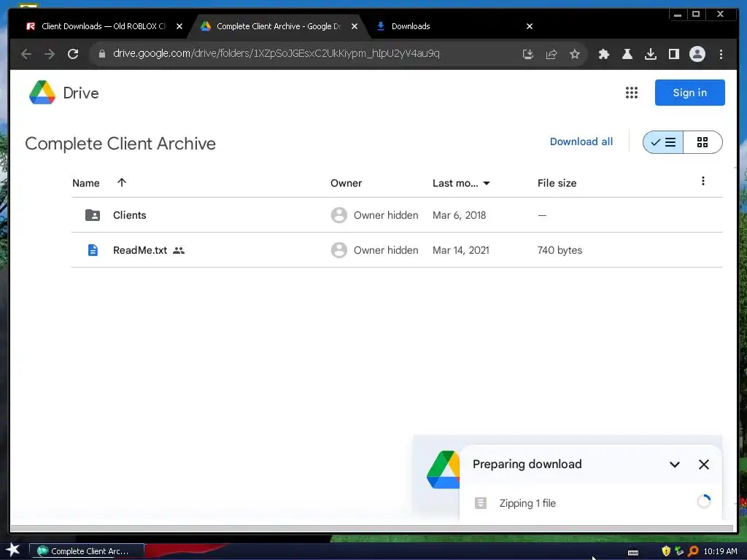
Task: Collapse the Preparing download panel
Action: pyautogui.click(x=675, y=464)
